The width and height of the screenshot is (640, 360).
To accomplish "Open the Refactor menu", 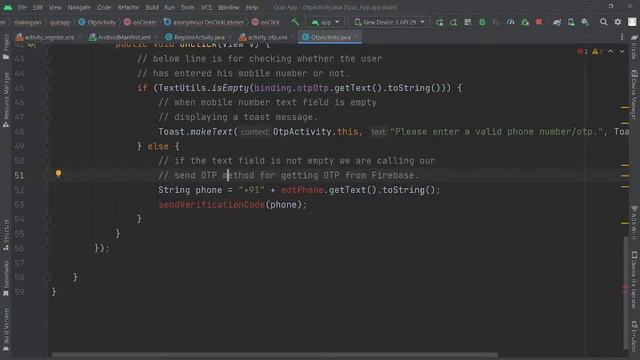I will pyautogui.click(x=128, y=7).
